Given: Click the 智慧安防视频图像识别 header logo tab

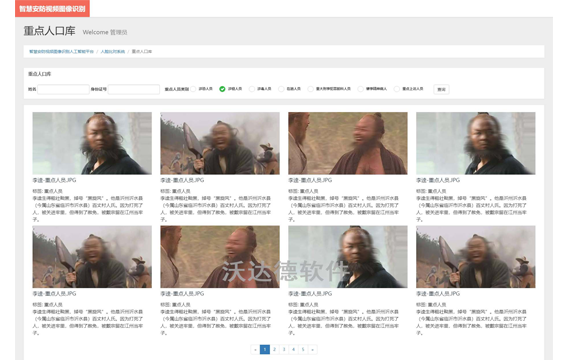Looking at the screenshot, I should coord(52,8).
